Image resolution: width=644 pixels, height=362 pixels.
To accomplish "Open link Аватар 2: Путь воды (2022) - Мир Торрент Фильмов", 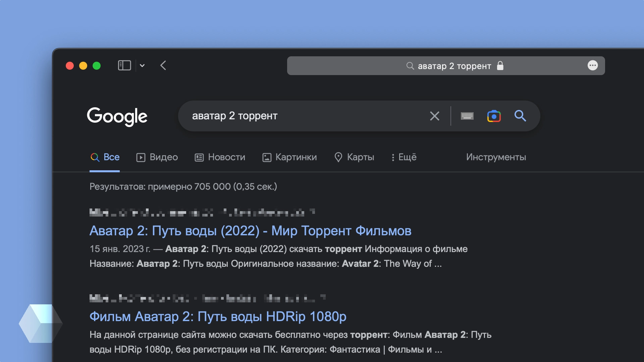I will tap(250, 231).
